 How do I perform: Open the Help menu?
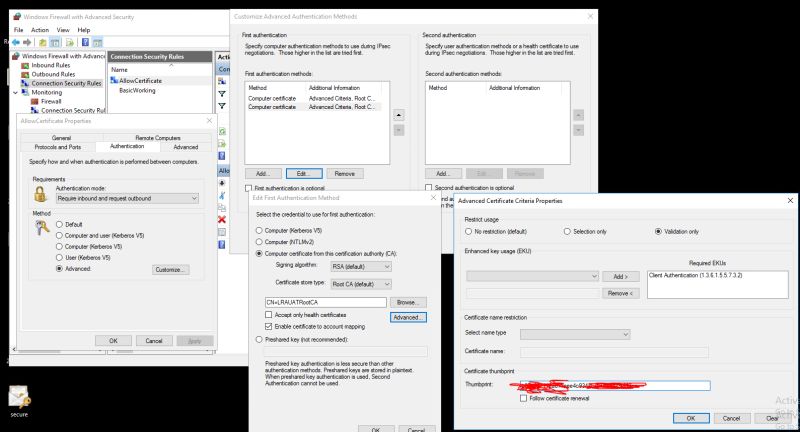(84, 30)
